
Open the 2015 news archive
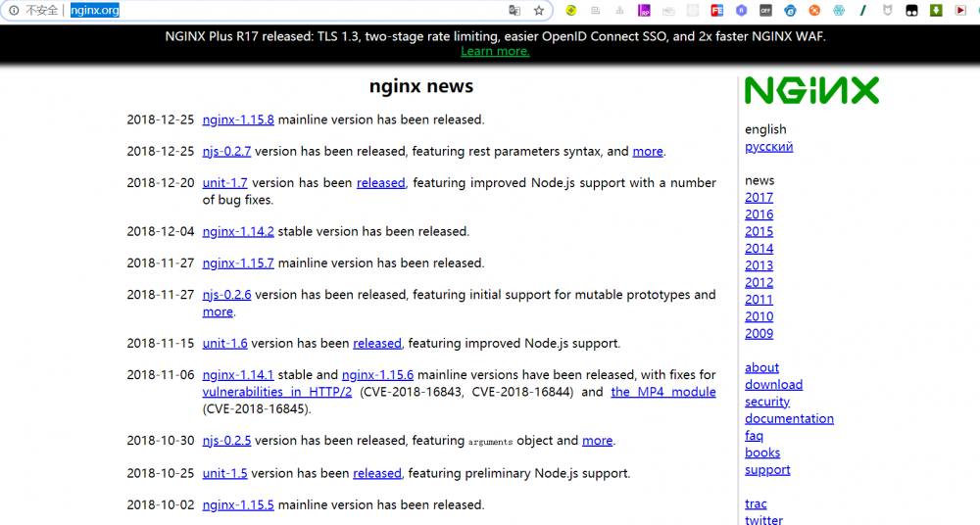pyautogui.click(x=759, y=231)
